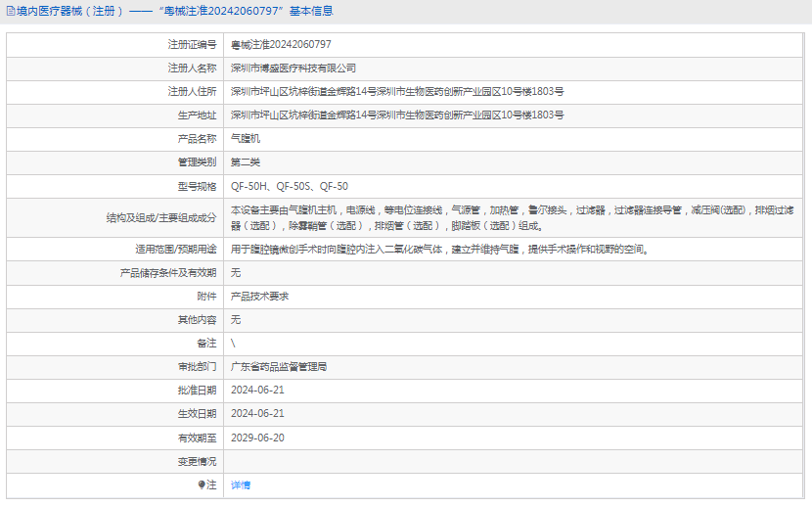Click the 审批部门 label

[x=197, y=367]
